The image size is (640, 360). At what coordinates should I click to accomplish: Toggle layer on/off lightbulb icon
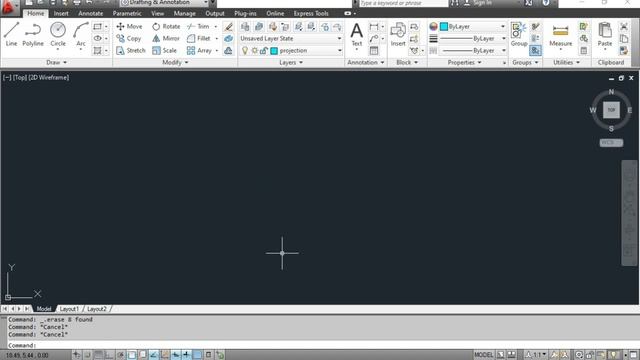click(x=245, y=51)
